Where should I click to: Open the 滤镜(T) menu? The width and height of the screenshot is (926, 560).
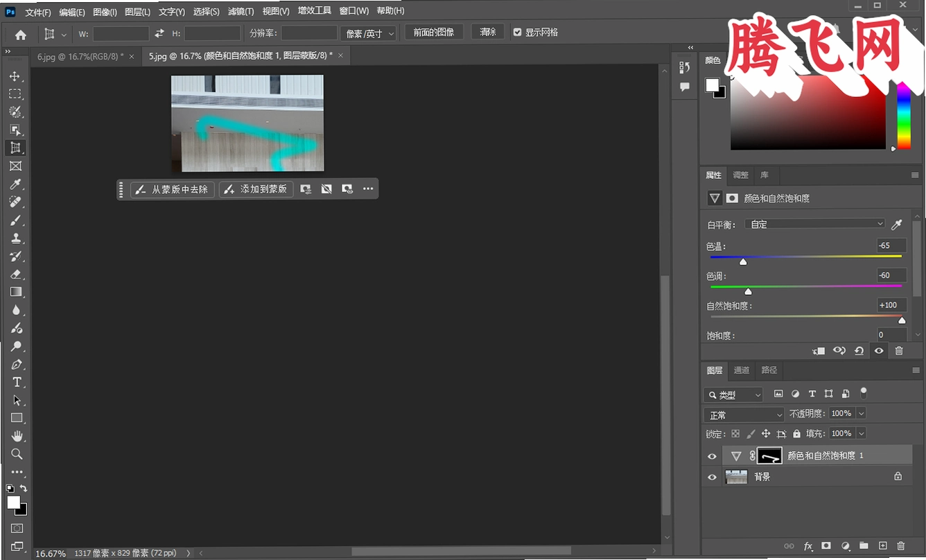pos(241,12)
